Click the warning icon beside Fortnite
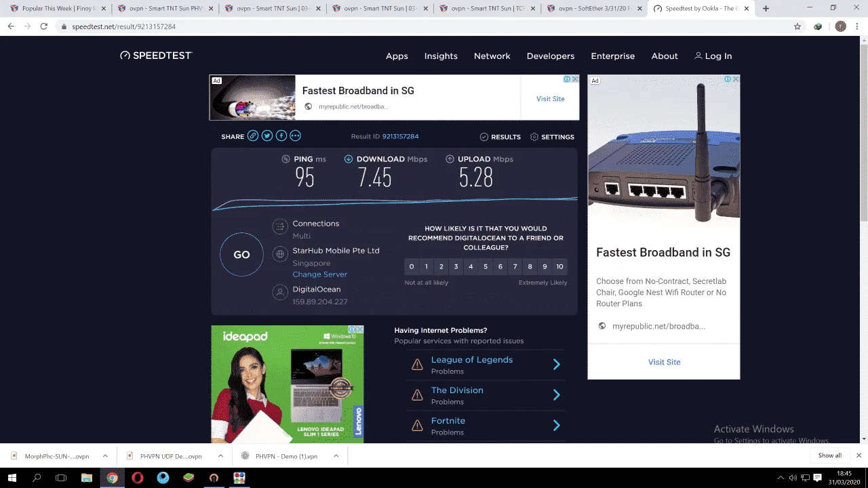This screenshot has height=488, width=868. (417, 426)
